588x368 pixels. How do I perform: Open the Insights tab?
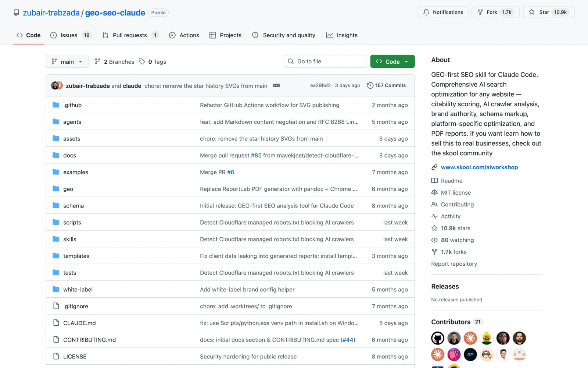342,35
